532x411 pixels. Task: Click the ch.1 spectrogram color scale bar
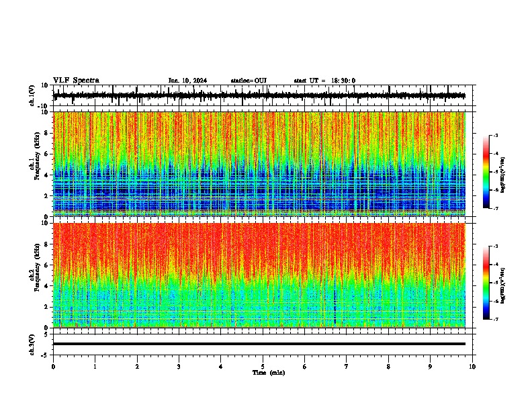pos(486,172)
